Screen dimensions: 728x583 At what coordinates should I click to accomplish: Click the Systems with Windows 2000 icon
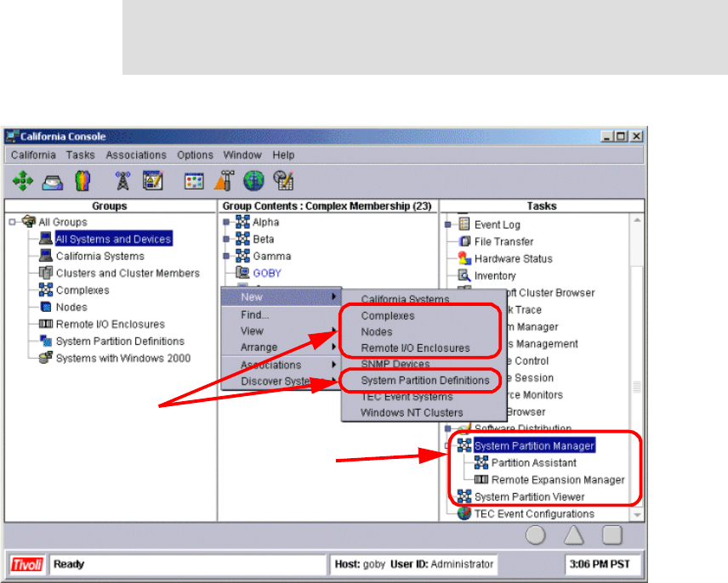pyautogui.click(x=46, y=358)
